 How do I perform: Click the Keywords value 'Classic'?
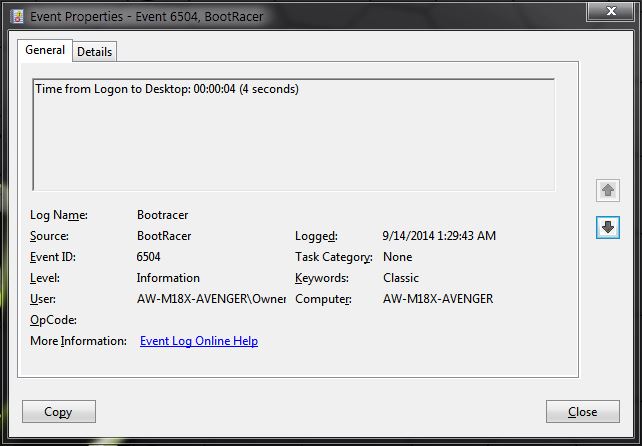coord(401,278)
